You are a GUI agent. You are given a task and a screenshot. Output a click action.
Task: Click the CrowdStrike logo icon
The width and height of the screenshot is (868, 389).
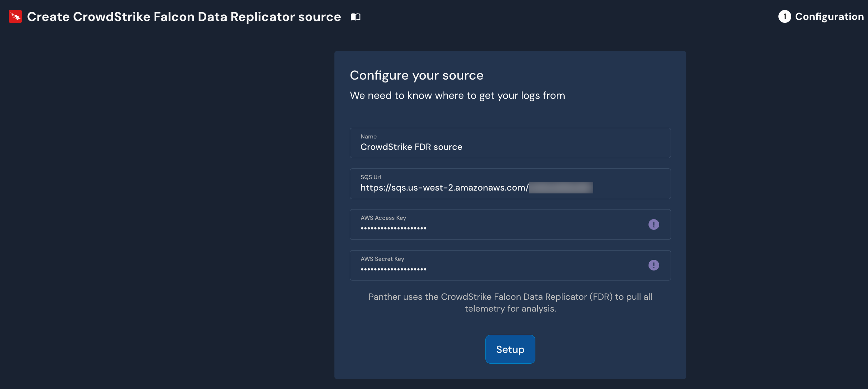coord(15,16)
